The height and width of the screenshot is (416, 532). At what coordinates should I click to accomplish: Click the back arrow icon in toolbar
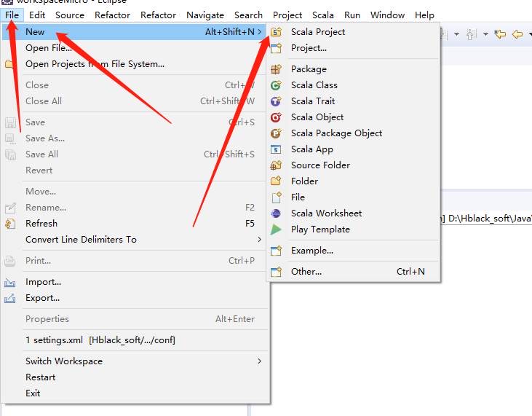[x=517, y=34]
